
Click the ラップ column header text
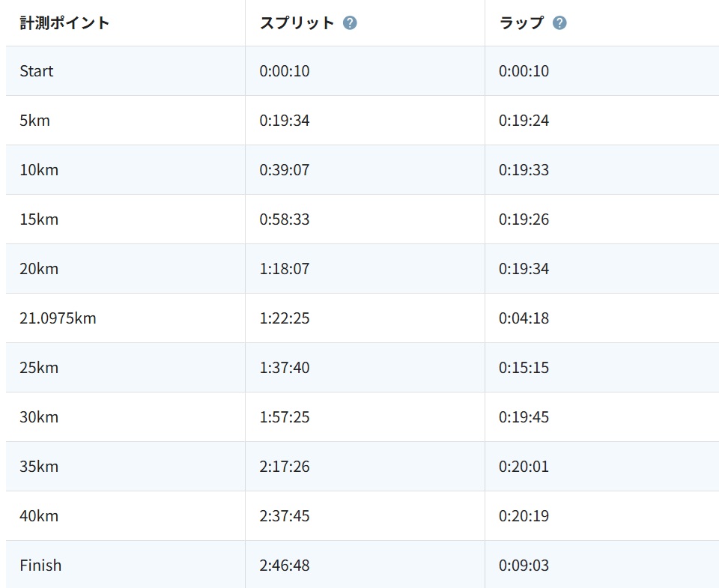click(x=521, y=22)
